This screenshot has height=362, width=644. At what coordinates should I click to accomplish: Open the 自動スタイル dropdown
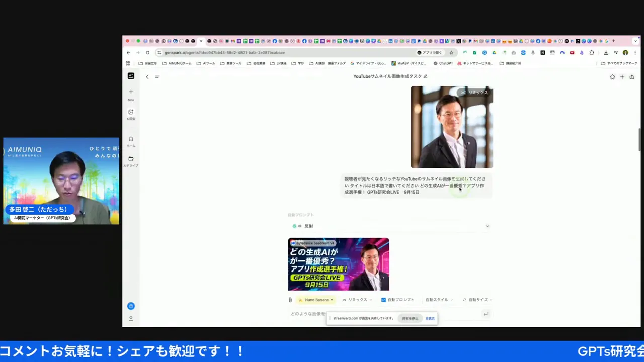[x=439, y=300]
